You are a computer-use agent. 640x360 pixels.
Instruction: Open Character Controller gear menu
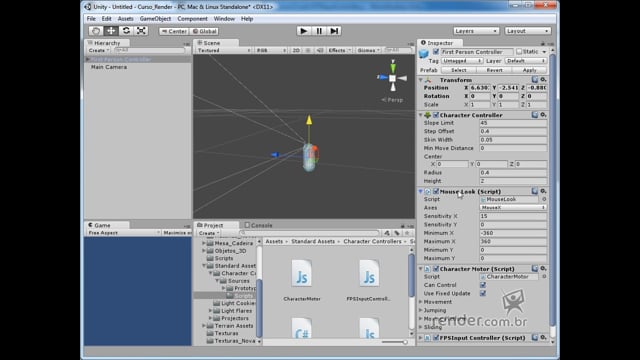click(543, 115)
